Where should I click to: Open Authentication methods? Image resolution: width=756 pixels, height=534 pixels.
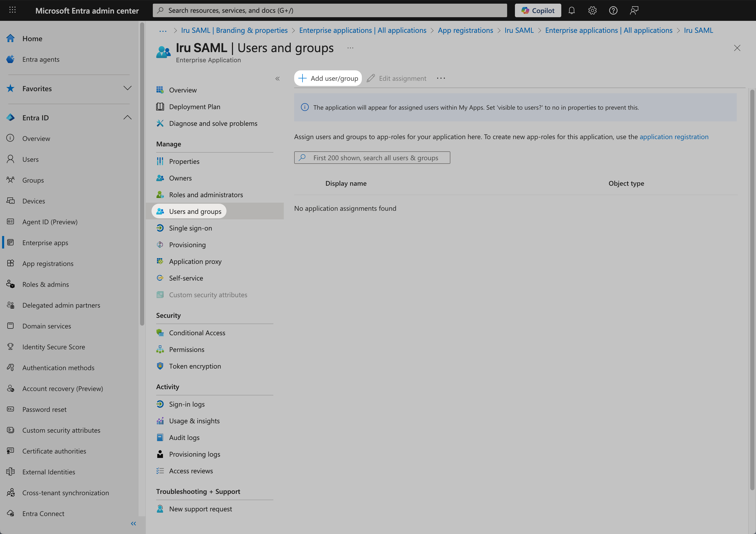(x=58, y=368)
